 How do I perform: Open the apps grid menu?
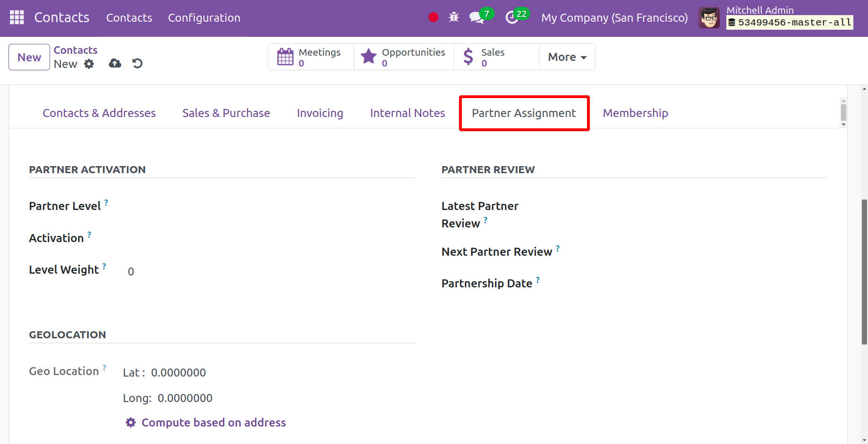(x=17, y=17)
